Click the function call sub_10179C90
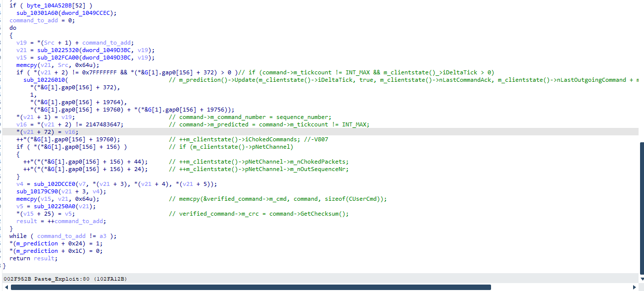644x291 pixels. (x=37, y=191)
